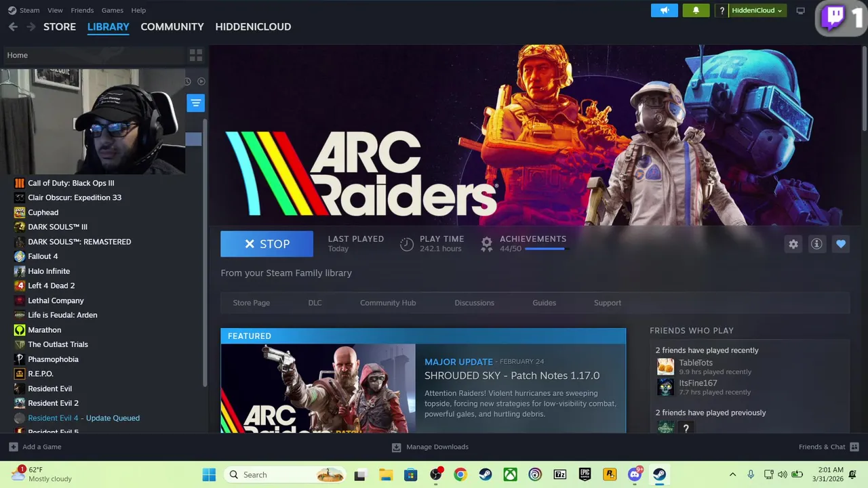Select the LIBRARY tab

point(108,26)
